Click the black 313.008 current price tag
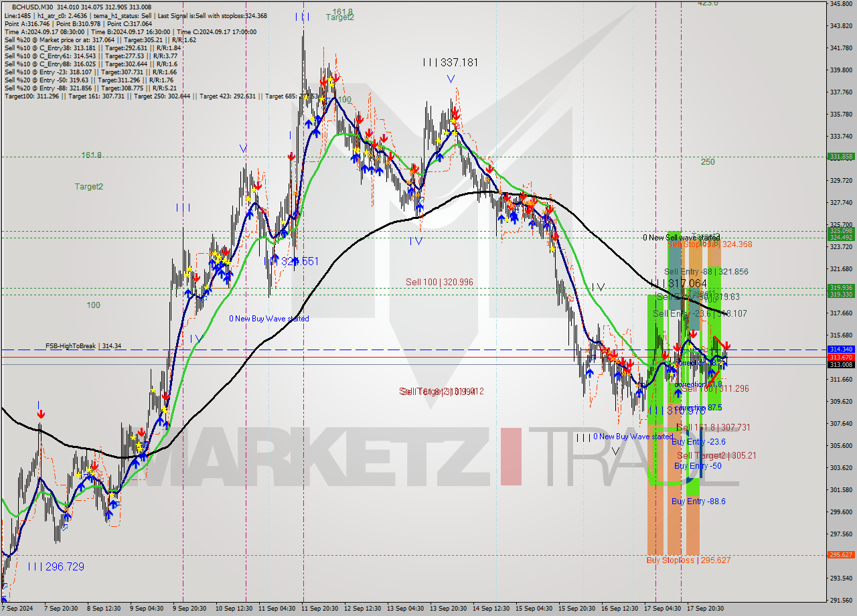Screen dimensions: 857x616 841,365
